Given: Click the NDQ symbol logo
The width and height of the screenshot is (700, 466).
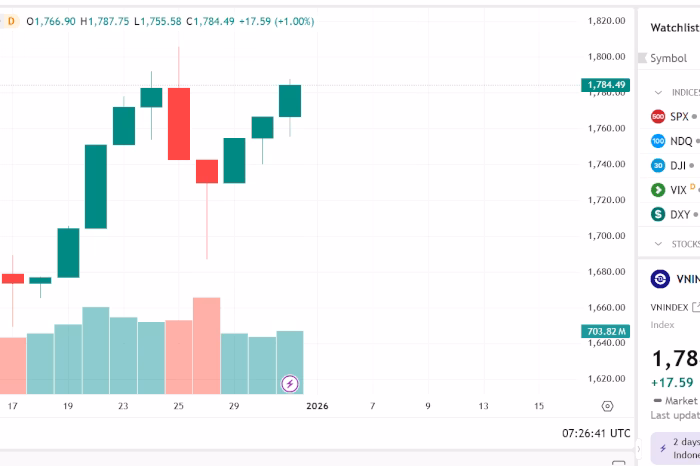Looking at the screenshot, I should 658,141.
